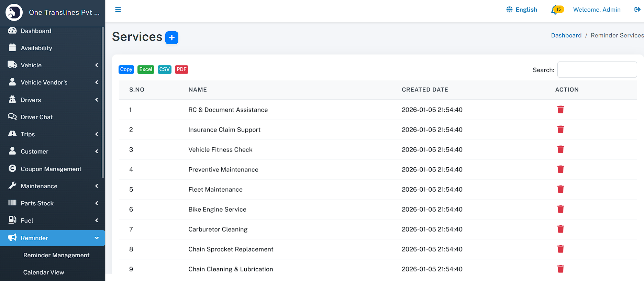Click the blue plus add service button
Viewport: 644px width, 281px height.
(171, 38)
